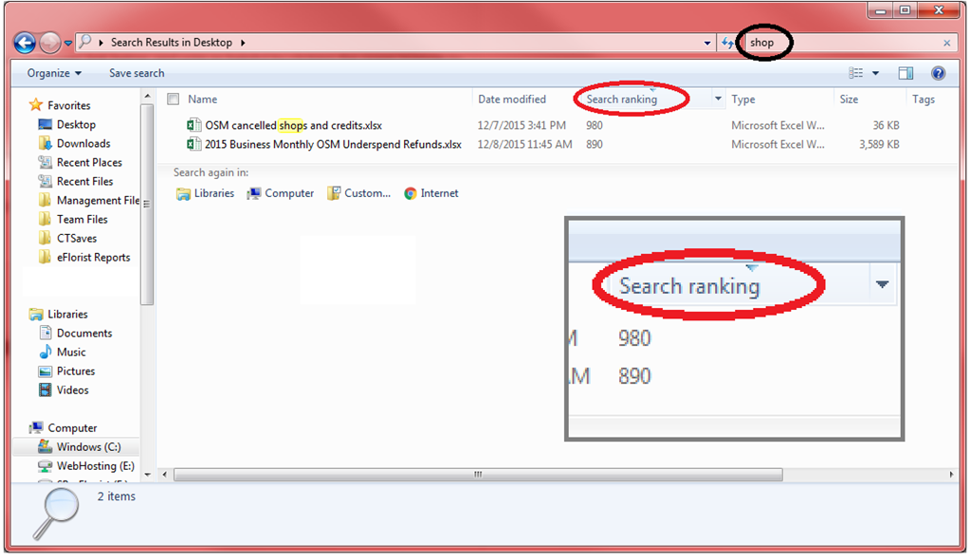The width and height of the screenshot is (971, 560).
Task: Click the Save search button
Action: 137,73
